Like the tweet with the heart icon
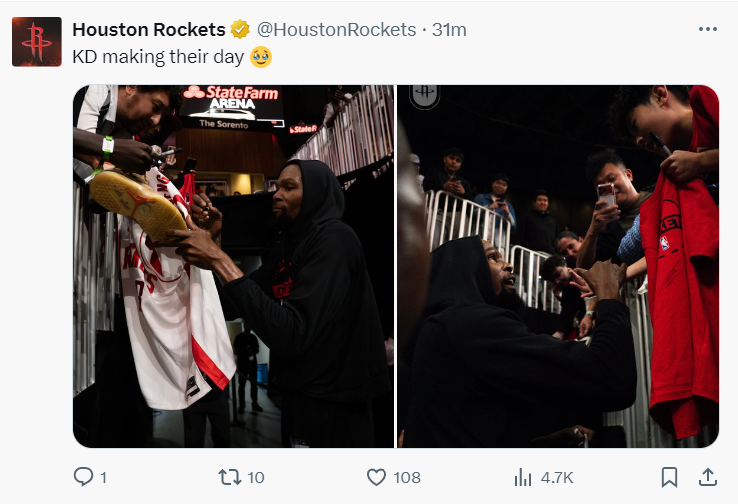This screenshot has width=738, height=504. [376, 477]
